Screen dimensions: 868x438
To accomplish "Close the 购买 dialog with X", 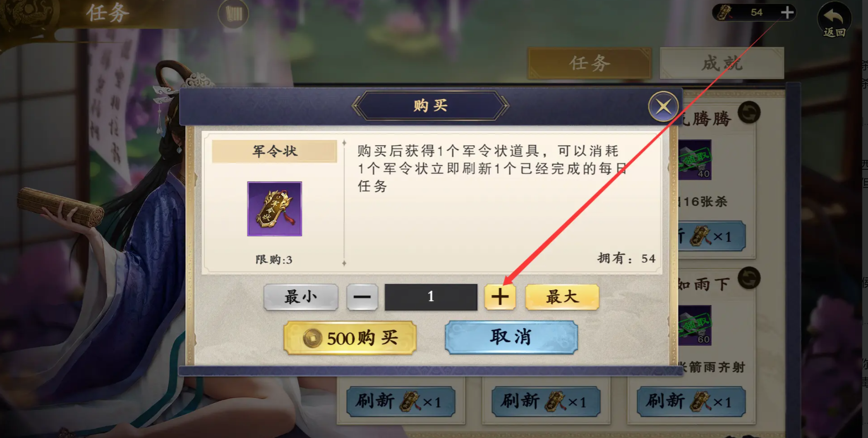I will click(663, 106).
